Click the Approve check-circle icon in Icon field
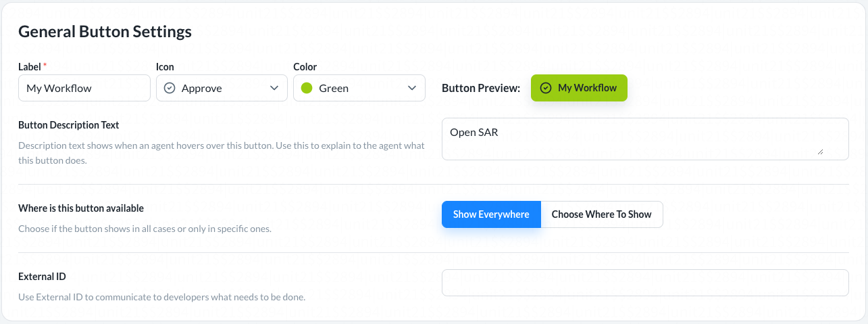The image size is (868, 324). pyautogui.click(x=170, y=88)
